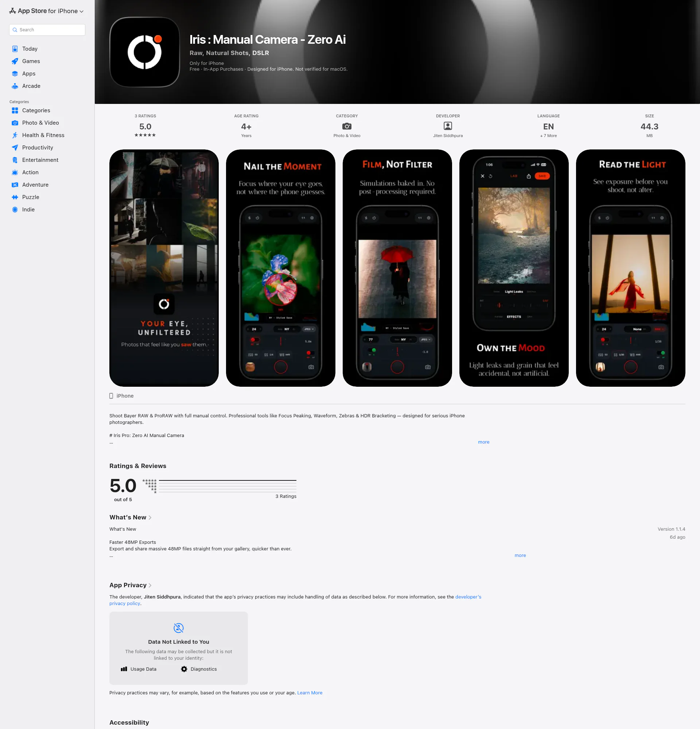Click the Search input field
This screenshot has width=700, height=729.
47,30
